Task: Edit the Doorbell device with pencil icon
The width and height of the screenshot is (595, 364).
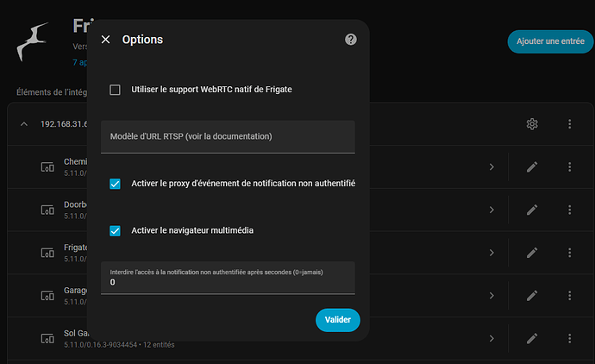Action: point(532,210)
